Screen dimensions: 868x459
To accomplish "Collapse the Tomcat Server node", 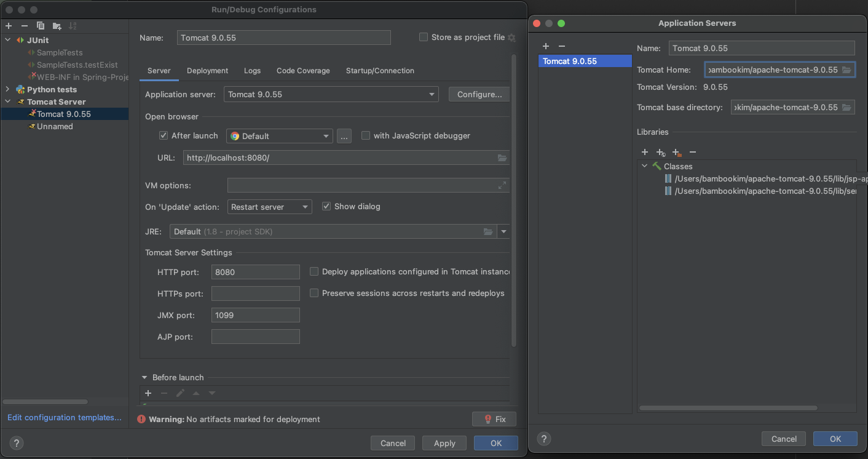I will pyautogui.click(x=8, y=102).
